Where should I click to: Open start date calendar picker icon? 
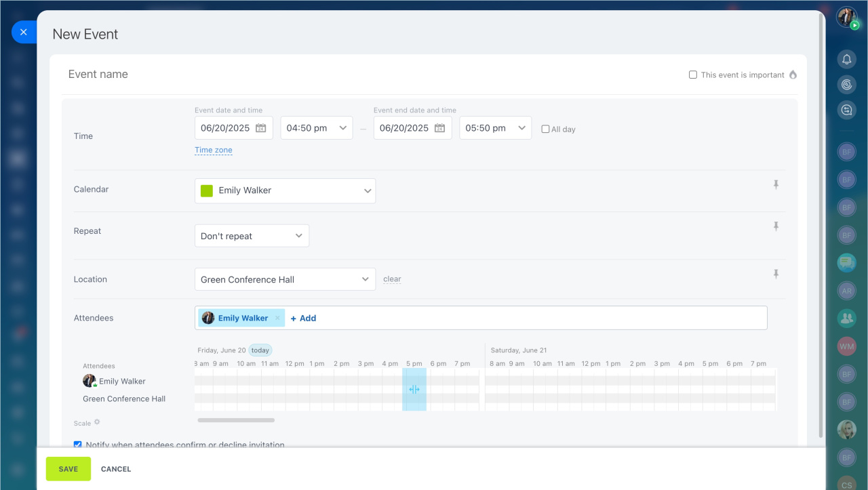(261, 128)
